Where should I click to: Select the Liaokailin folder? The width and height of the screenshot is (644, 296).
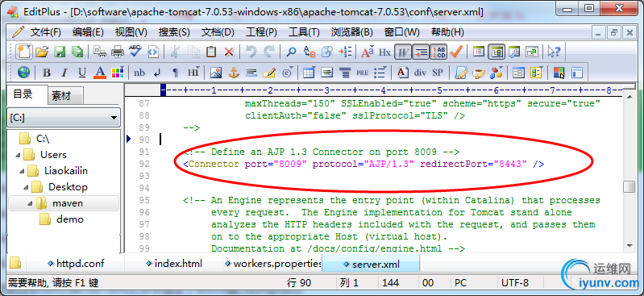coord(66,171)
